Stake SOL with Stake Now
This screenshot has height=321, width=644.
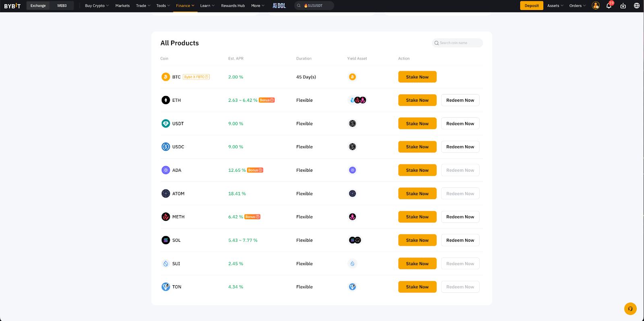[417, 240]
